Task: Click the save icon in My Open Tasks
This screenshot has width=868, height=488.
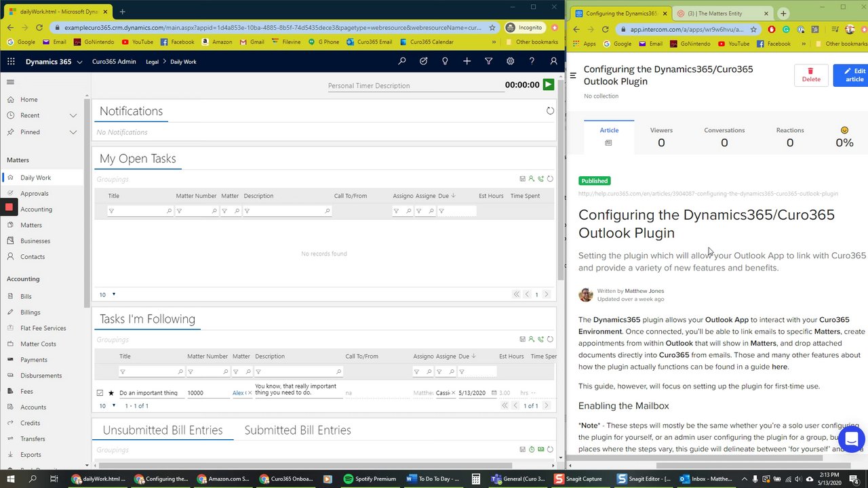Action: click(x=522, y=179)
